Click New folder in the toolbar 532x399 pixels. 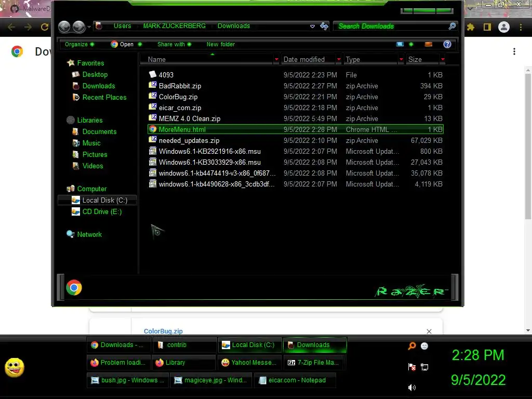click(x=220, y=45)
